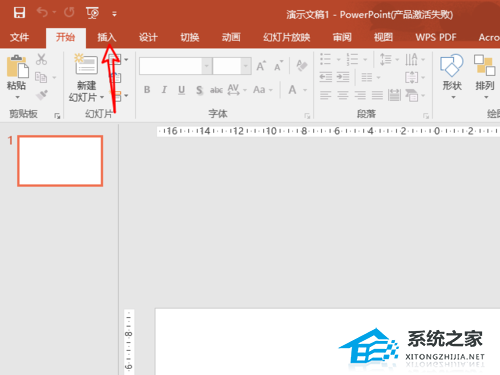Viewport: 500px width, 375px height.
Task: Open the 幻灯片放映 tab
Action: click(287, 37)
